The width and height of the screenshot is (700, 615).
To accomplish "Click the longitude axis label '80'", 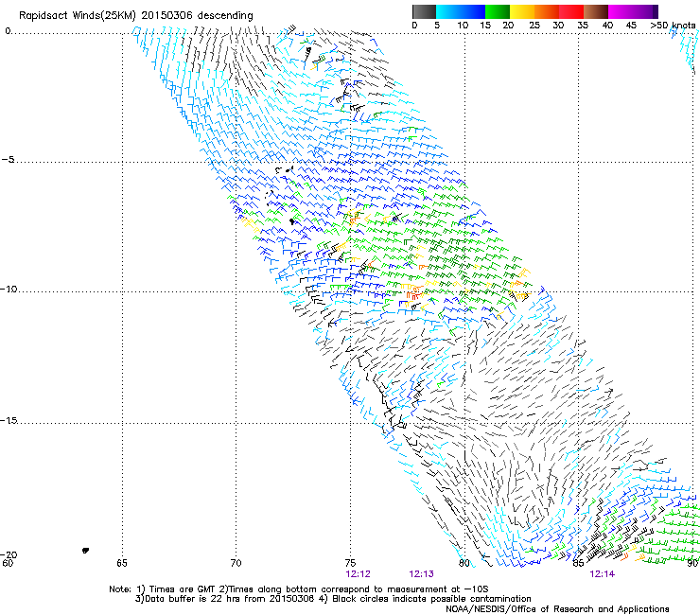I will pyautogui.click(x=464, y=563).
